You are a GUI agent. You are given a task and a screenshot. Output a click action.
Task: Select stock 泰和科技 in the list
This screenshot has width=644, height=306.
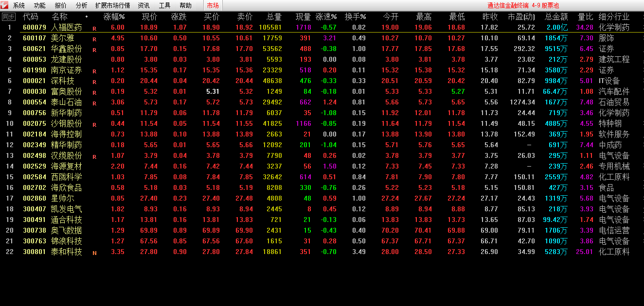pyautogui.click(x=67, y=252)
